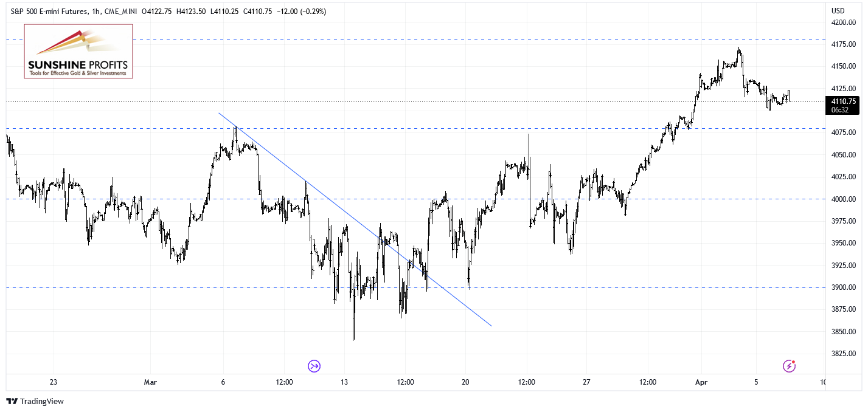Select the blue descending trendline
This screenshot has width=868, height=412.
click(x=355, y=219)
